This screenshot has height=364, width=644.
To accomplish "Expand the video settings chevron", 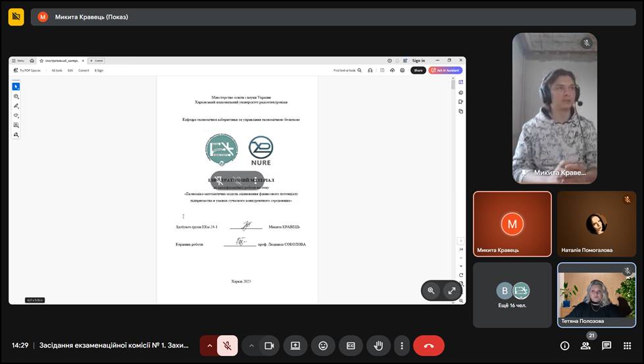I will click(251, 346).
